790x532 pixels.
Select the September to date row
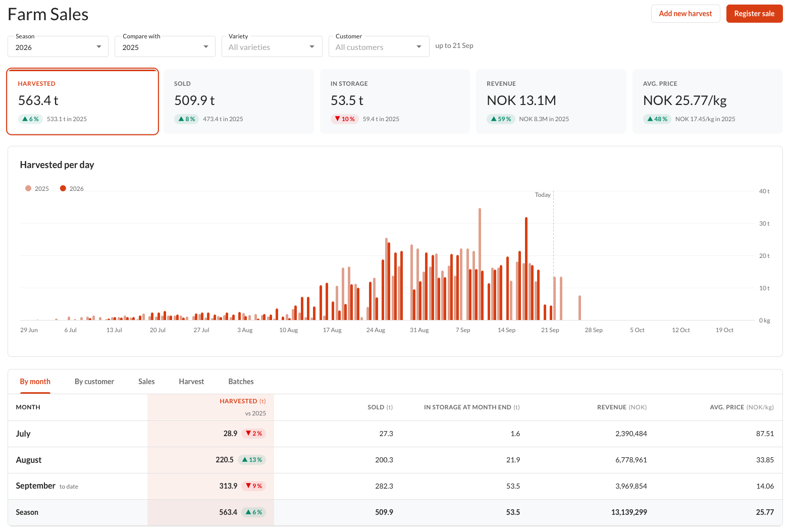coord(395,487)
